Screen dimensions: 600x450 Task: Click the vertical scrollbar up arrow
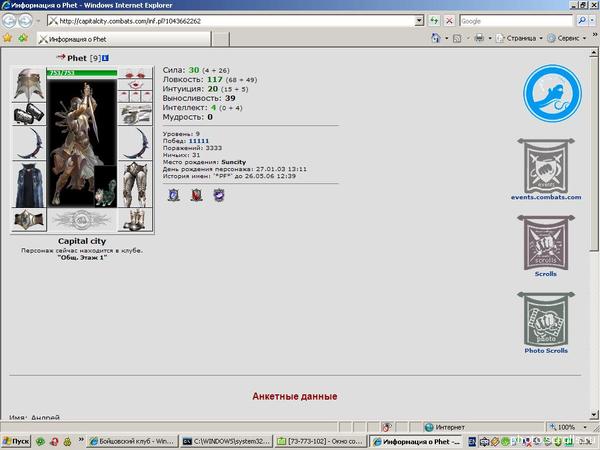coord(594,52)
